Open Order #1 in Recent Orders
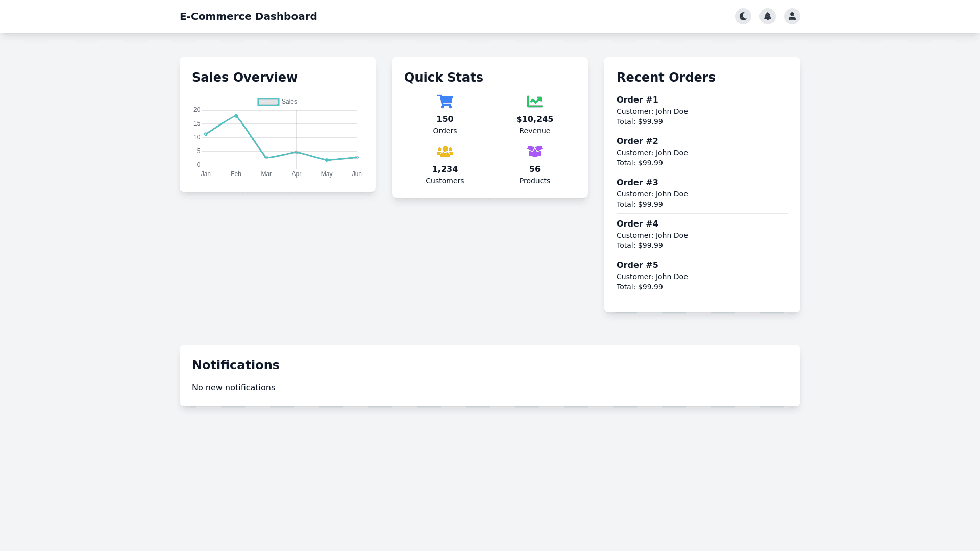Screen dimensions: 980x551 coord(637,100)
